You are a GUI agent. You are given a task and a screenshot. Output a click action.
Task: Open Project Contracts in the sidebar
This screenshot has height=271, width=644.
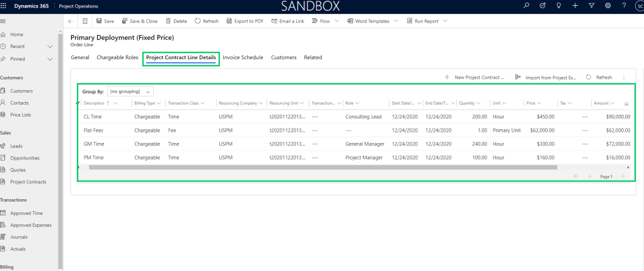pyautogui.click(x=28, y=182)
